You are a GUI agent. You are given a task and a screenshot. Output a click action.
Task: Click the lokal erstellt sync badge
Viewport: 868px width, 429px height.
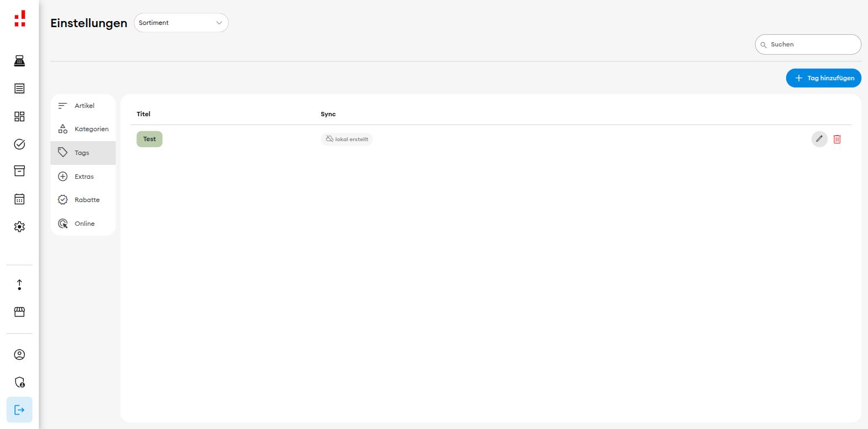tap(347, 139)
